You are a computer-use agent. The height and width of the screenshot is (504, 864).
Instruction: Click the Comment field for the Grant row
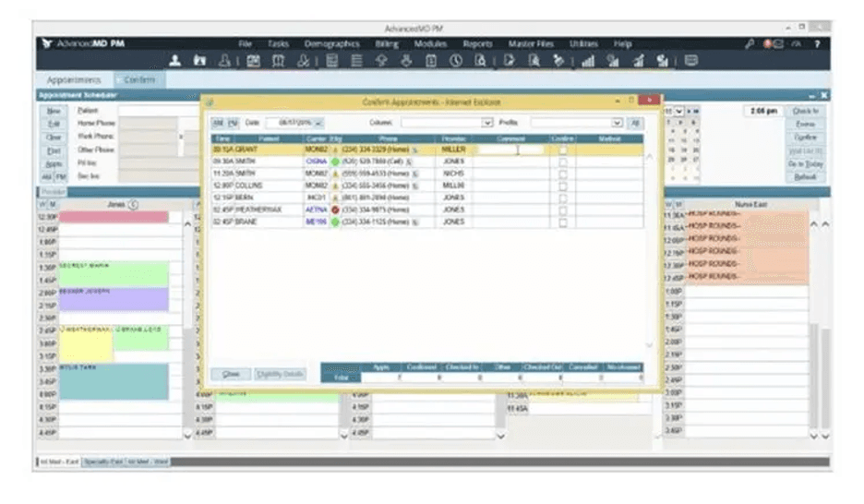[x=510, y=150]
